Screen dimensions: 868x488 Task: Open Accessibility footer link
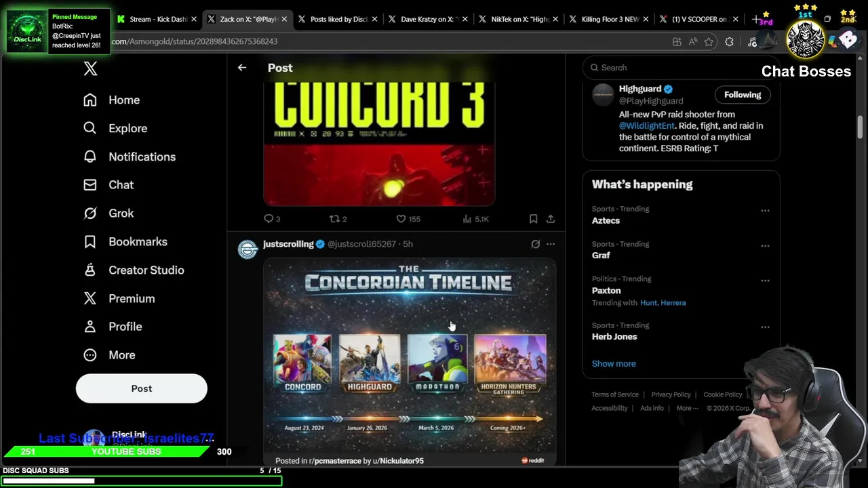click(610, 408)
